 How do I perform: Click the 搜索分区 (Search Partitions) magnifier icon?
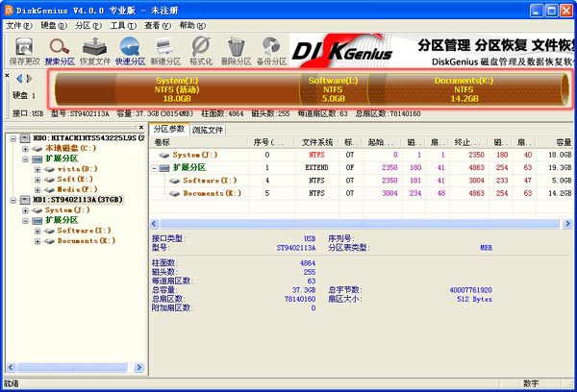coord(61,50)
